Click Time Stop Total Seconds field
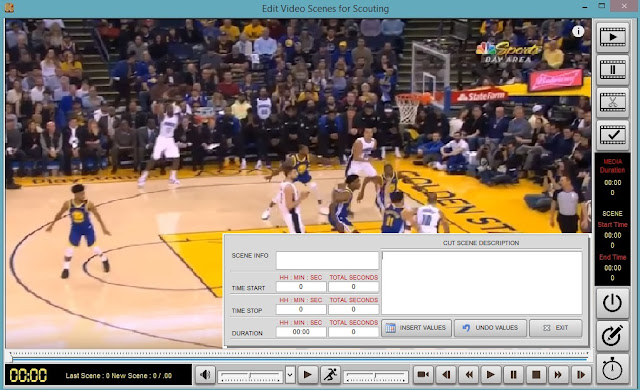The width and height of the screenshot is (640, 390). [353, 310]
